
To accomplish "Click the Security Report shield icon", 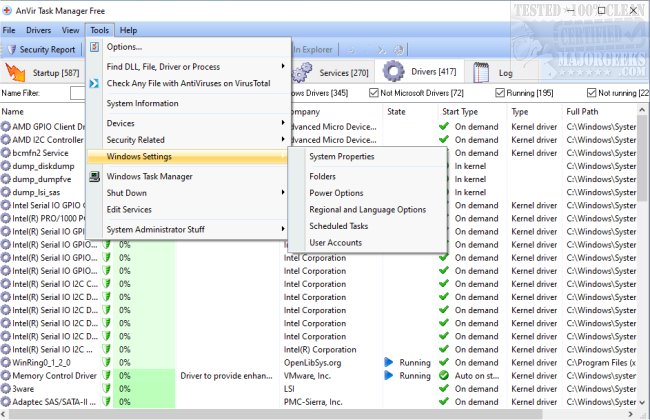I will coord(12,50).
